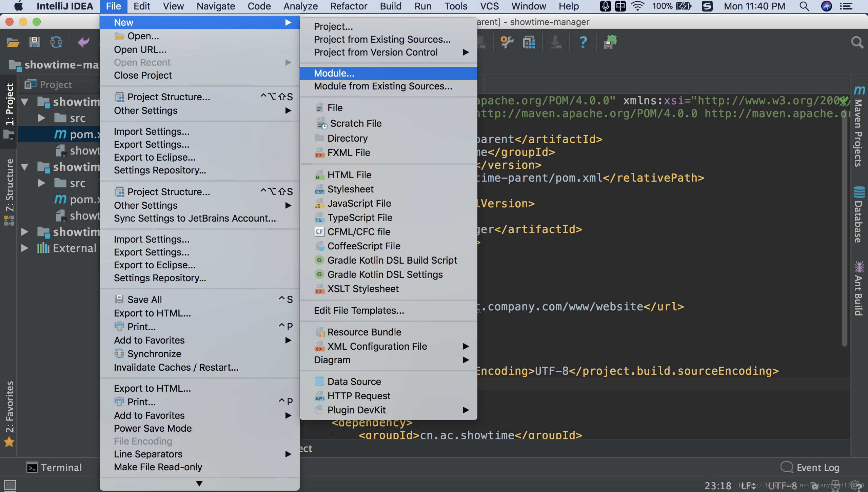Viewport: 868px width, 492px height.
Task: Toggle tool window quick access icon
Action: coord(10,485)
